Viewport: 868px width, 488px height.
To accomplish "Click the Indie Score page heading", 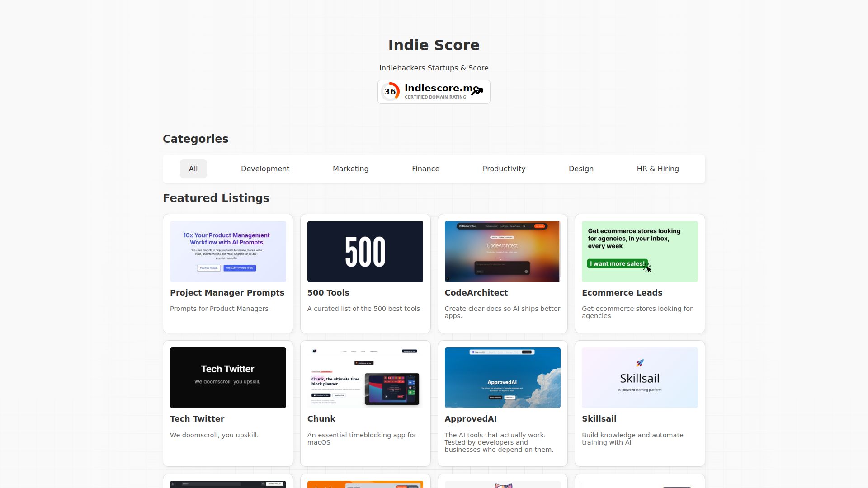I will coord(434,45).
